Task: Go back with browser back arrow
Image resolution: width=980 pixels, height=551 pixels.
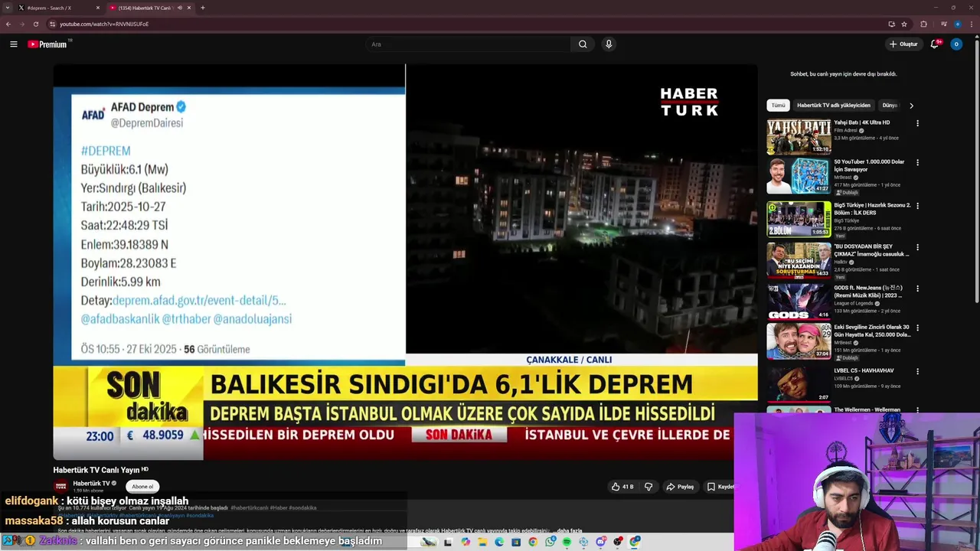Action: [x=8, y=24]
